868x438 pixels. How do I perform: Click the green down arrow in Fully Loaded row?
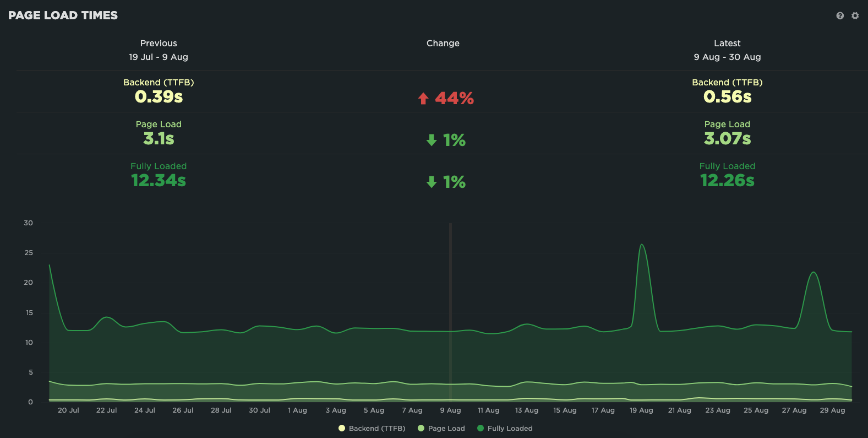click(432, 182)
